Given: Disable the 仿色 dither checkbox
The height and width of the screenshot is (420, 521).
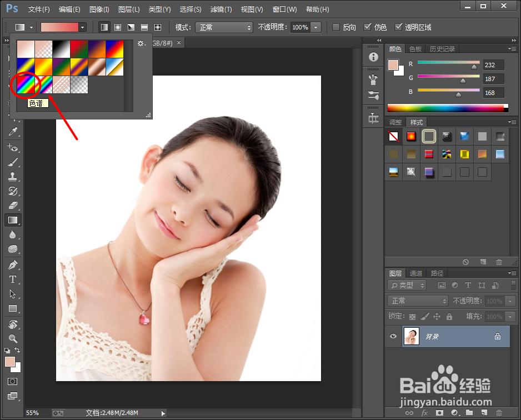Looking at the screenshot, I should [x=368, y=26].
